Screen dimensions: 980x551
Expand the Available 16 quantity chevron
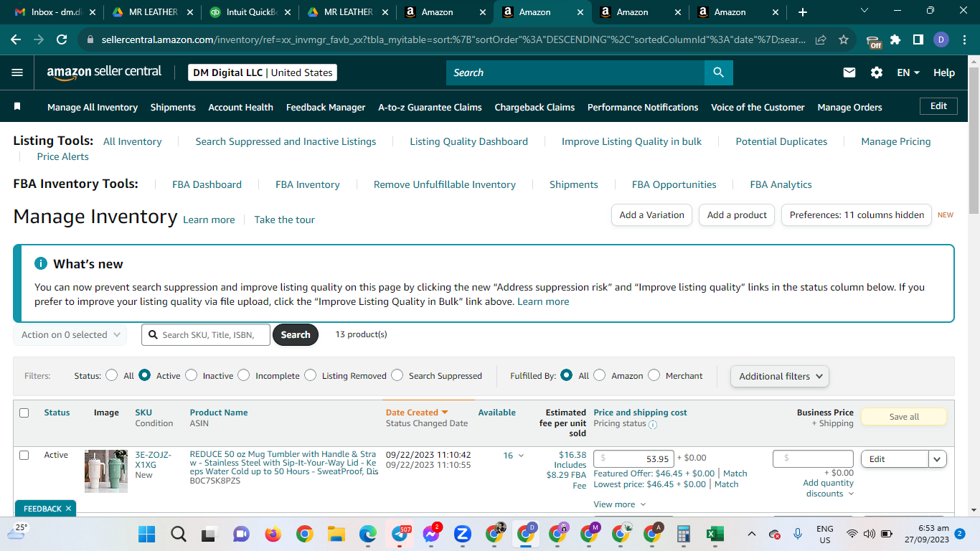pyautogui.click(x=521, y=456)
